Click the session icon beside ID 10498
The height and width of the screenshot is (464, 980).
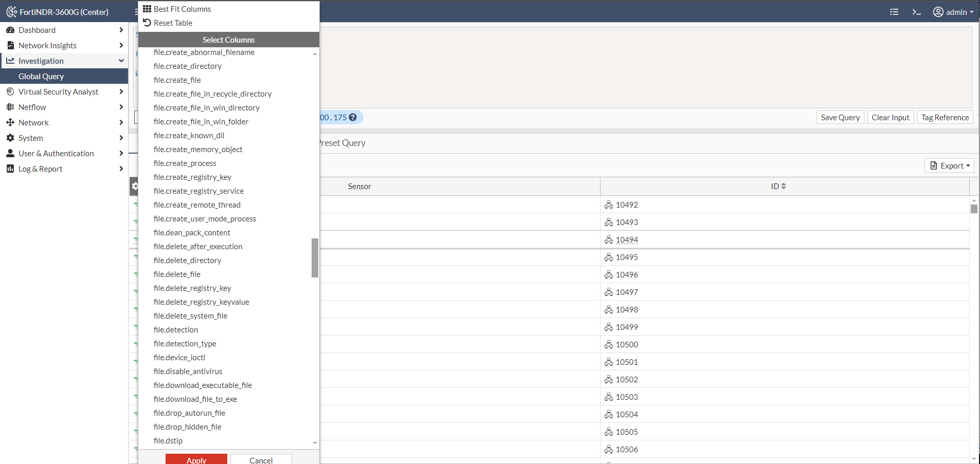[609, 309]
